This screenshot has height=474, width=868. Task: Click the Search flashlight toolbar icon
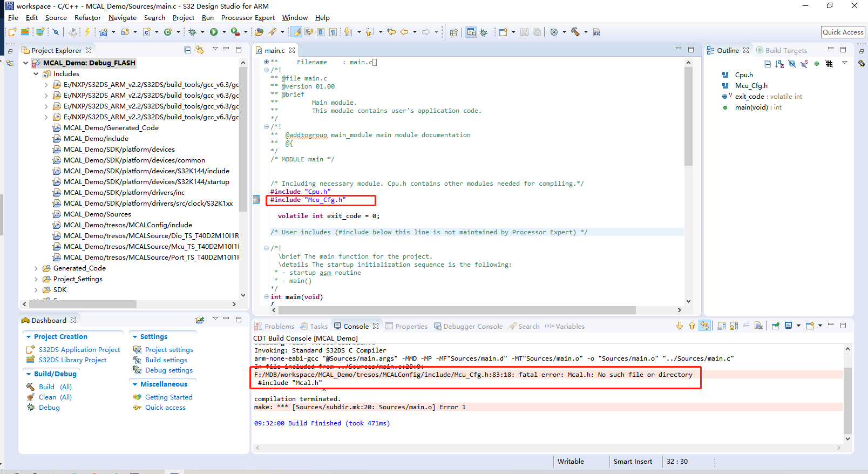click(273, 32)
